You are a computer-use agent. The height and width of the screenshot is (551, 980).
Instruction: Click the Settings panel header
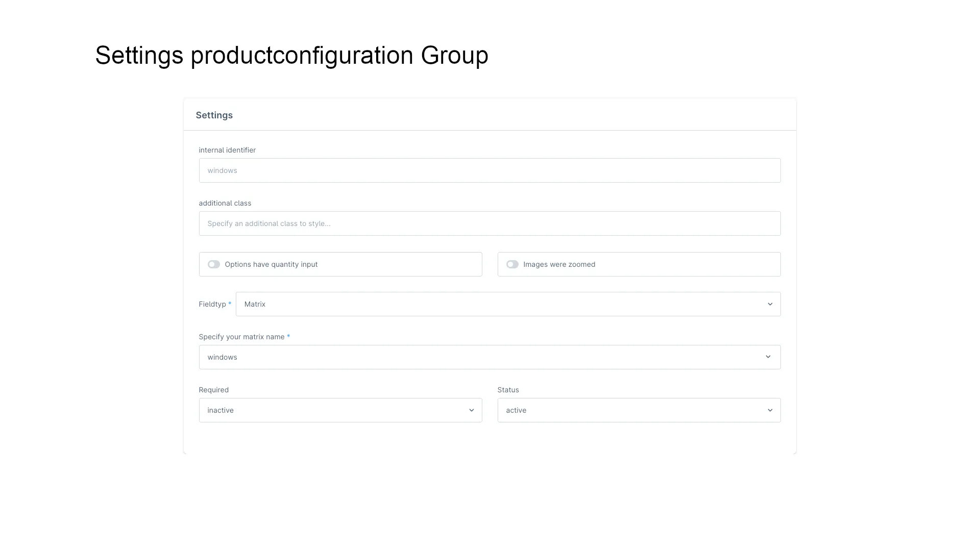click(214, 115)
